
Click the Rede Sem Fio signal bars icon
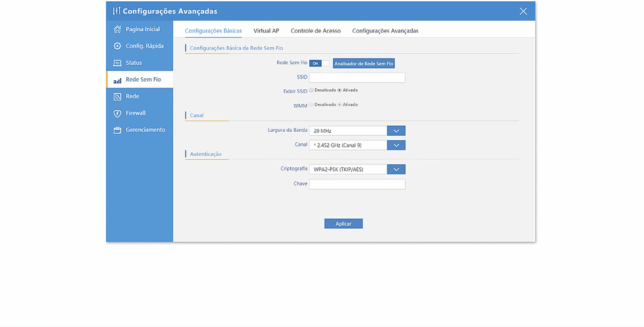(117, 80)
